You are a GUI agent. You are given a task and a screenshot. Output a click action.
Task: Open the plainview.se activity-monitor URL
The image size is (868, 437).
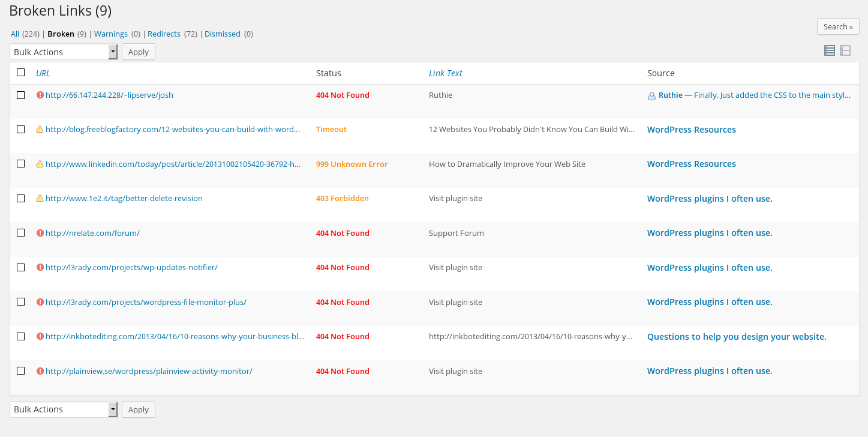coord(149,371)
